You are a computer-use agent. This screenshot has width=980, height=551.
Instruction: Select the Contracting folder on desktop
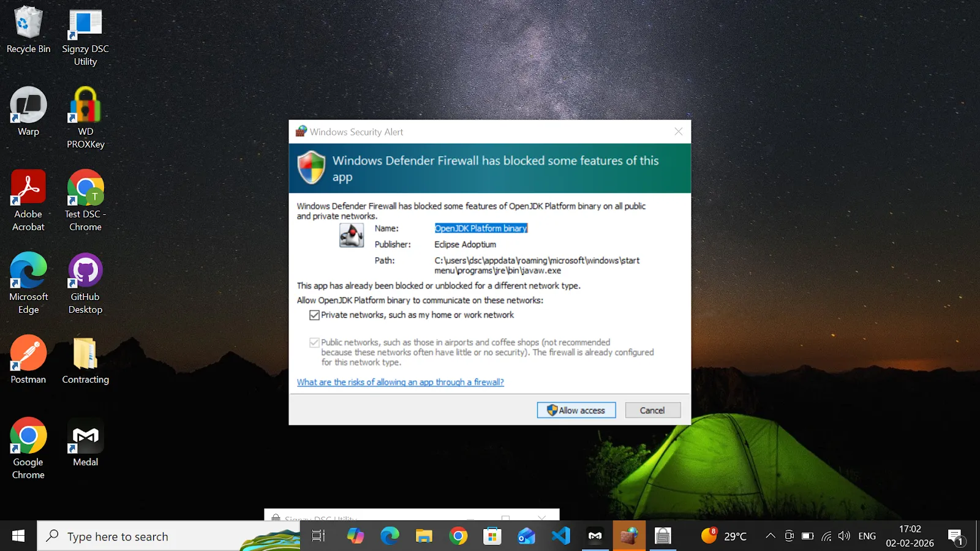point(85,359)
